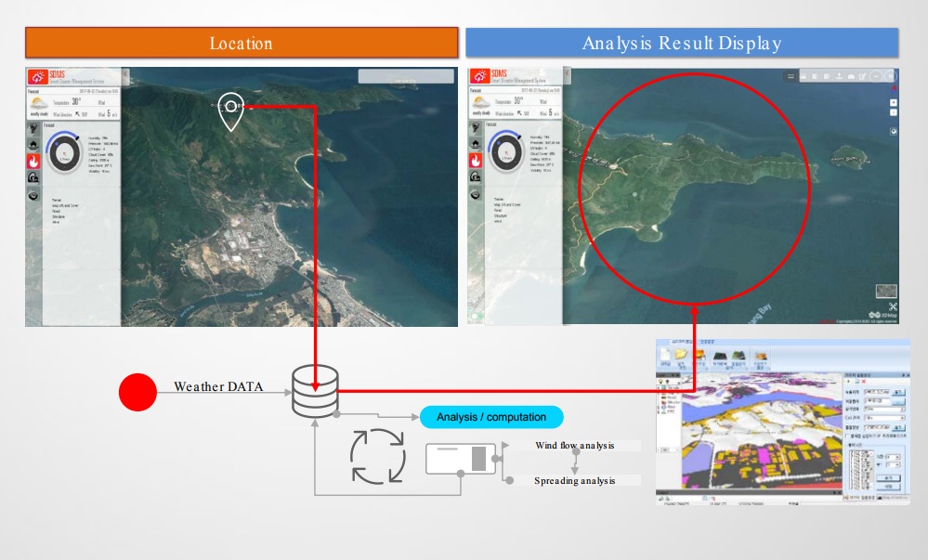Click the Analysis / computation button
The width and height of the screenshot is (928, 560).
pyautogui.click(x=491, y=417)
